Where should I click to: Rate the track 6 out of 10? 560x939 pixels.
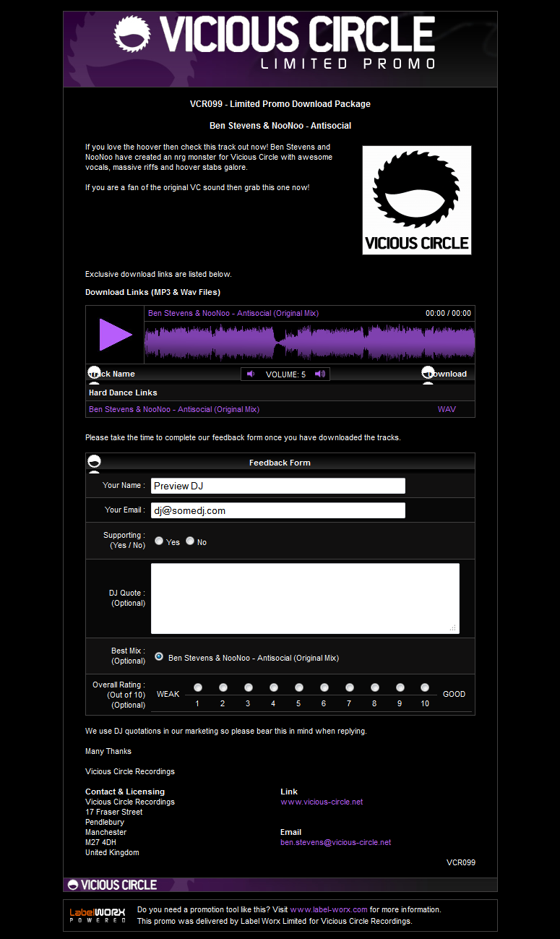(x=324, y=687)
